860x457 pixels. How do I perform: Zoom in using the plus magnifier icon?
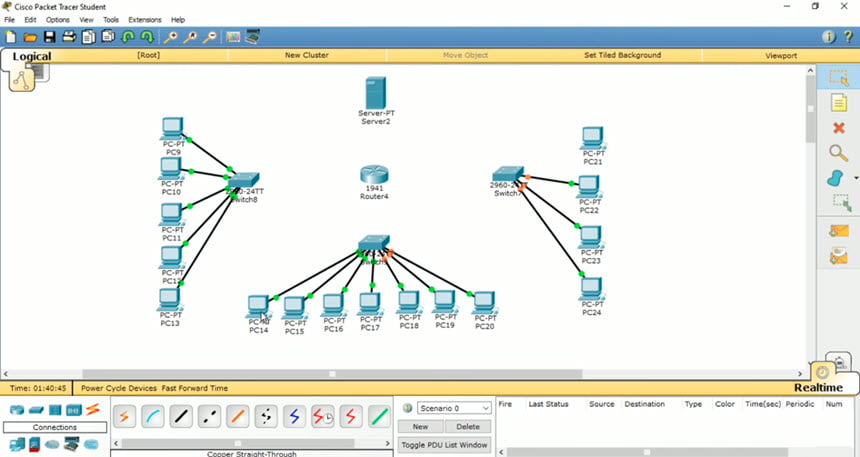point(171,37)
